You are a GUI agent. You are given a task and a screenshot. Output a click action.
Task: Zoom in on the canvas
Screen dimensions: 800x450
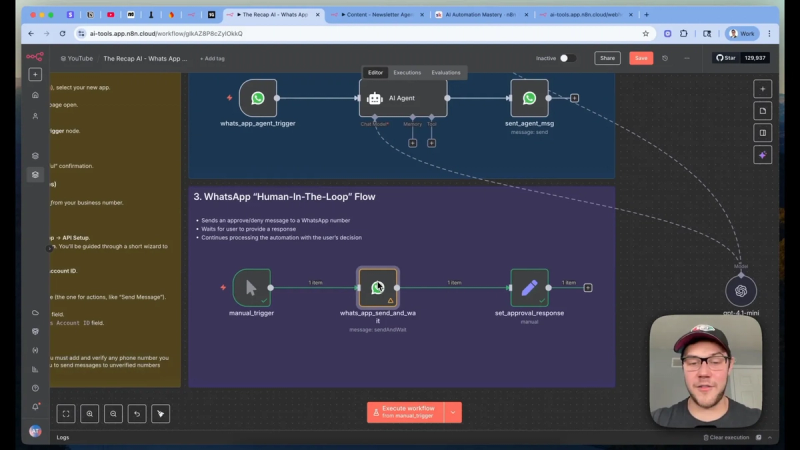(89, 414)
